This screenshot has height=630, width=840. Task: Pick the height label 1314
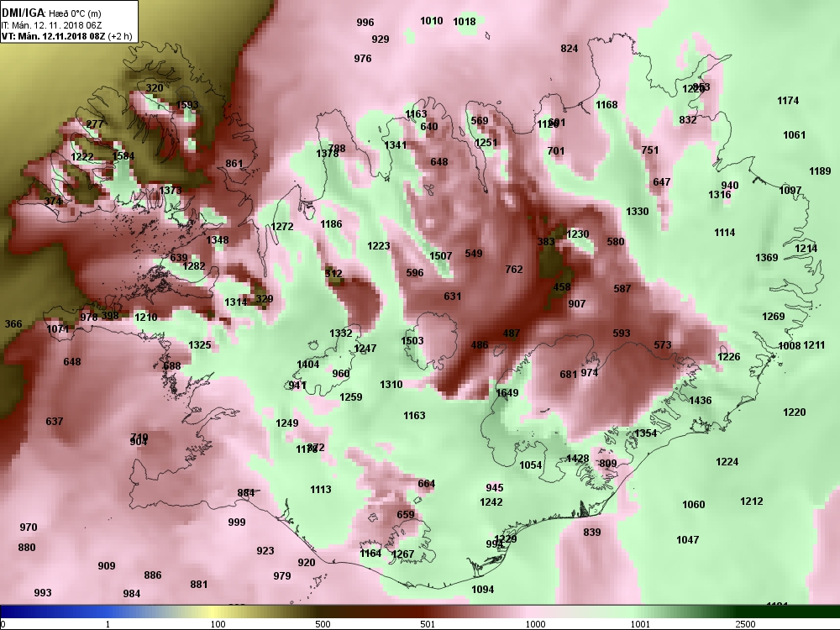[235, 302]
